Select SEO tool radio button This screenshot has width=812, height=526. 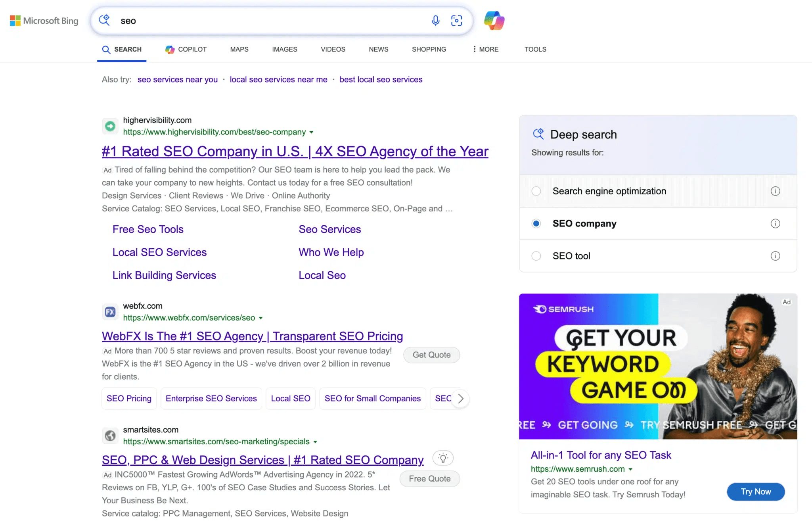[x=536, y=256]
